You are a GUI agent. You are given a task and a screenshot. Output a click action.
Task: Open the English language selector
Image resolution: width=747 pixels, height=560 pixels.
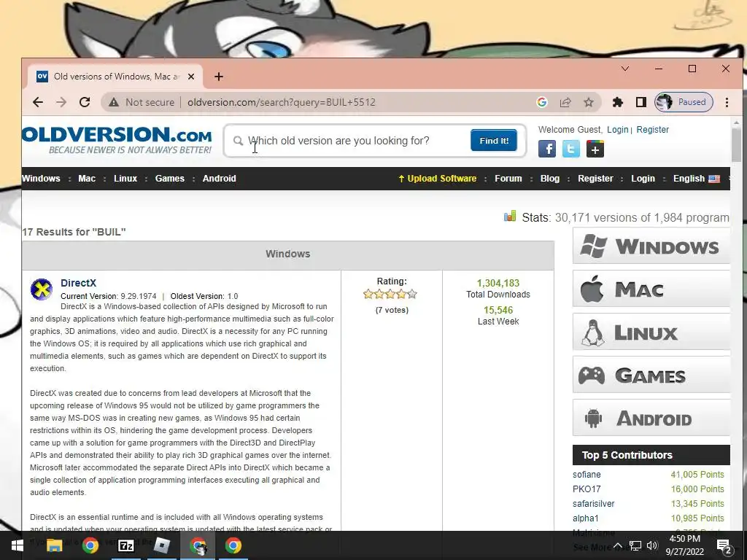[x=696, y=179]
